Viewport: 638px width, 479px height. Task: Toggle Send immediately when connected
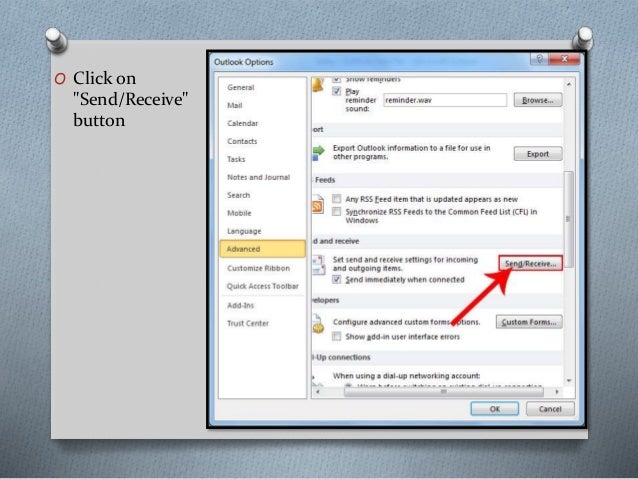tap(336, 280)
